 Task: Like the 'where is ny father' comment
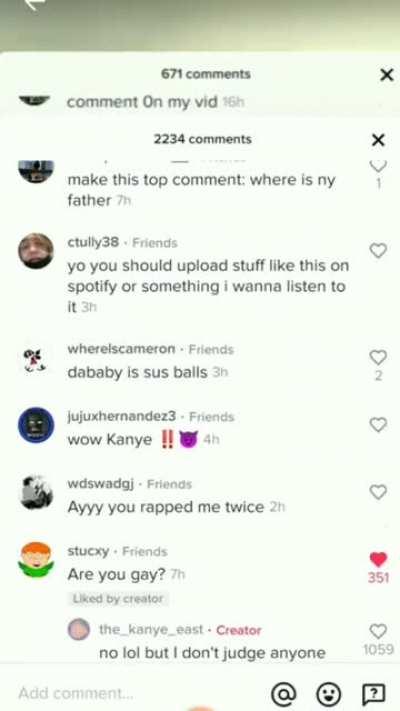pyautogui.click(x=378, y=167)
